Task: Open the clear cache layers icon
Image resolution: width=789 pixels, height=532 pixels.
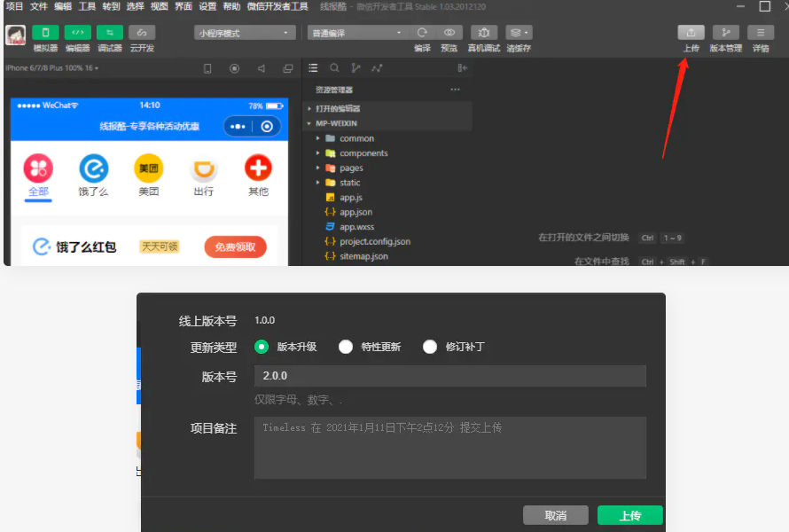Action: pos(519,33)
